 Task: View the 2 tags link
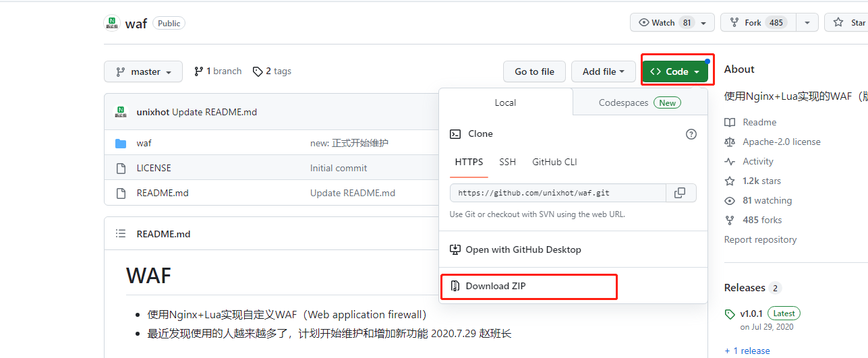(272, 71)
